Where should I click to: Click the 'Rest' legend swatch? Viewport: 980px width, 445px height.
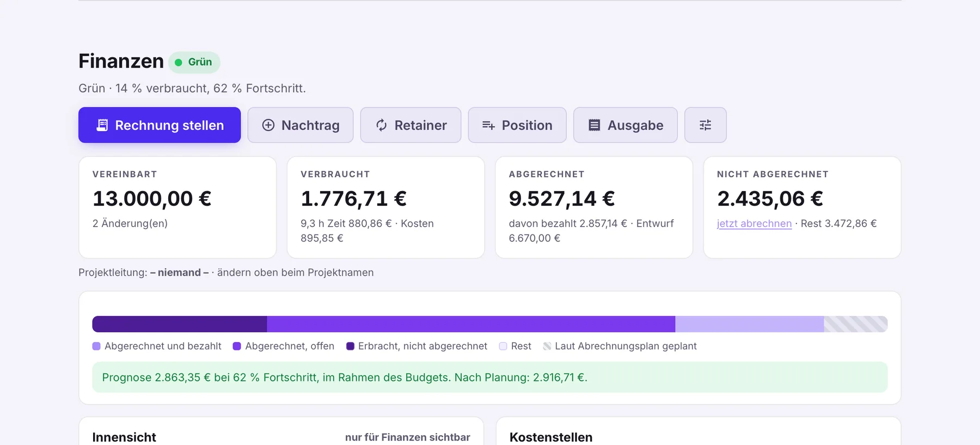pyautogui.click(x=503, y=347)
